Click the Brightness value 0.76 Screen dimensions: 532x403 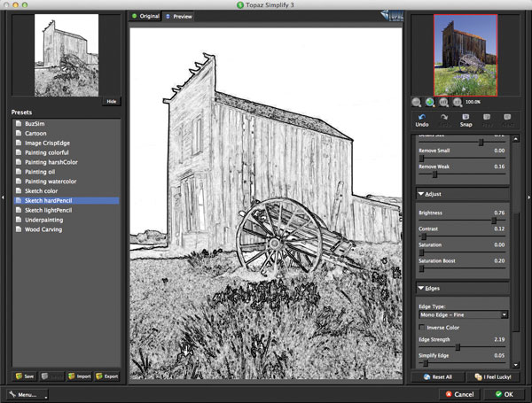[x=499, y=213]
